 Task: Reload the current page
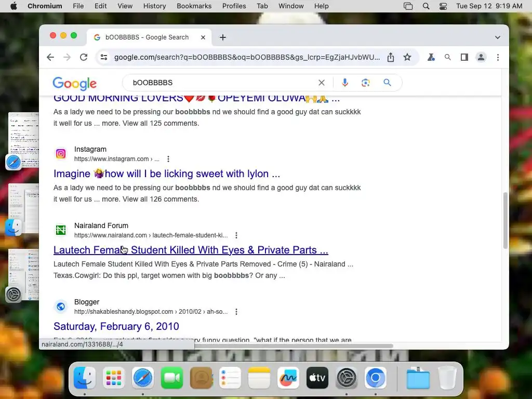tap(84, 57)
